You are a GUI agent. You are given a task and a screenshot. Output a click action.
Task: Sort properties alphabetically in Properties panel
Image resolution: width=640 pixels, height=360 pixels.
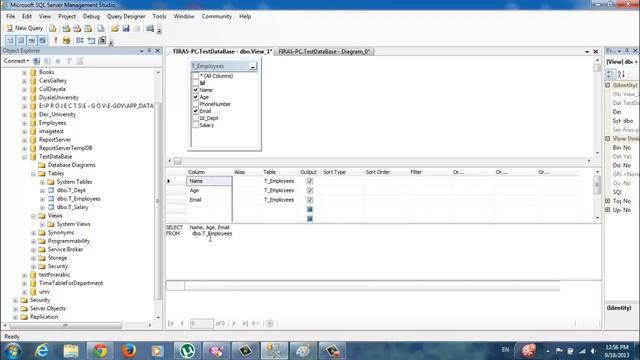tap(622, 74)
